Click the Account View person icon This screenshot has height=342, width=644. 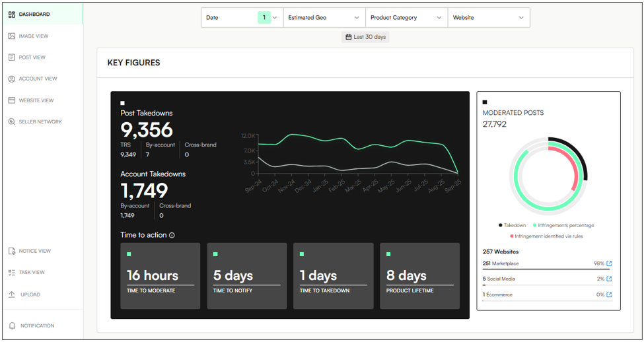point(12,79)
